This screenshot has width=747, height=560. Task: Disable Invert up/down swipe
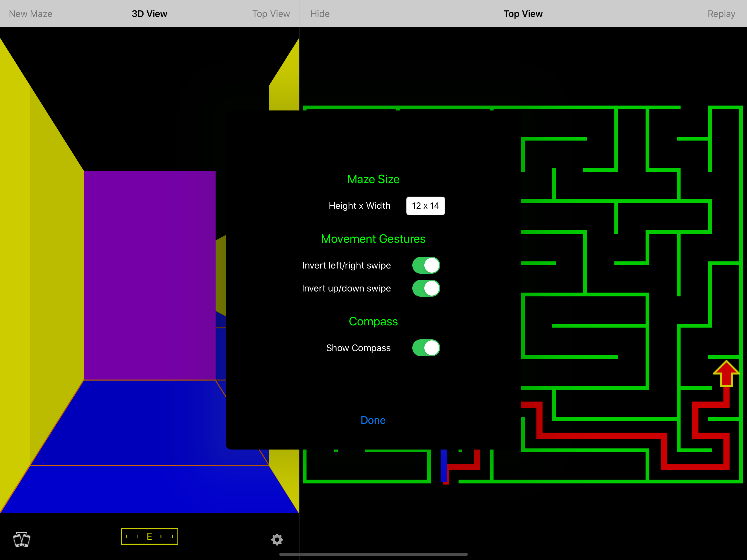[426, 288]
